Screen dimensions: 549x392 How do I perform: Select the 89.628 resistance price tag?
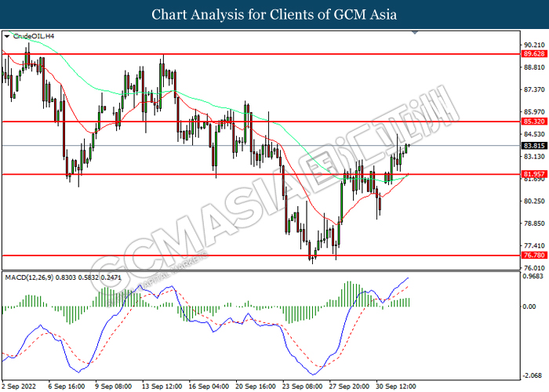534,54
